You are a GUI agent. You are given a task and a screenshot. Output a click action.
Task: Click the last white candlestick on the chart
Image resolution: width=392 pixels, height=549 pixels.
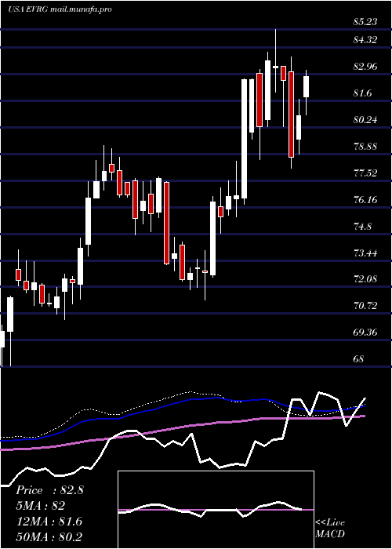tap(307, 86)
